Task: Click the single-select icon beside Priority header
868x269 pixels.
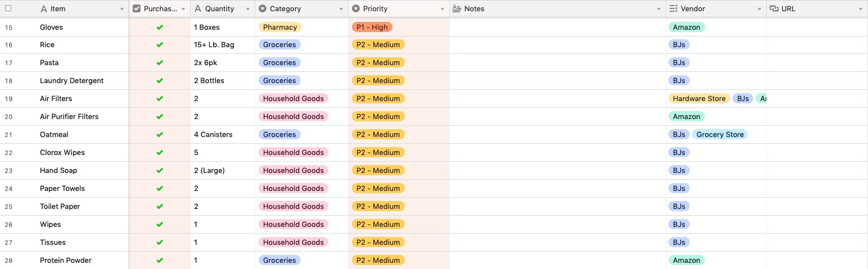Action: (x=356, y=9)
